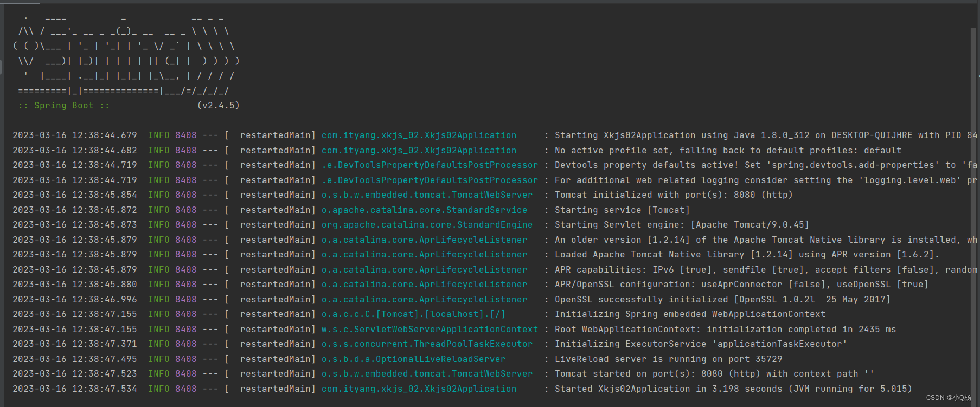Click 'An older version [1.2.14]' log message
Viewport: 980px width, 407px height.
point(766,240)
